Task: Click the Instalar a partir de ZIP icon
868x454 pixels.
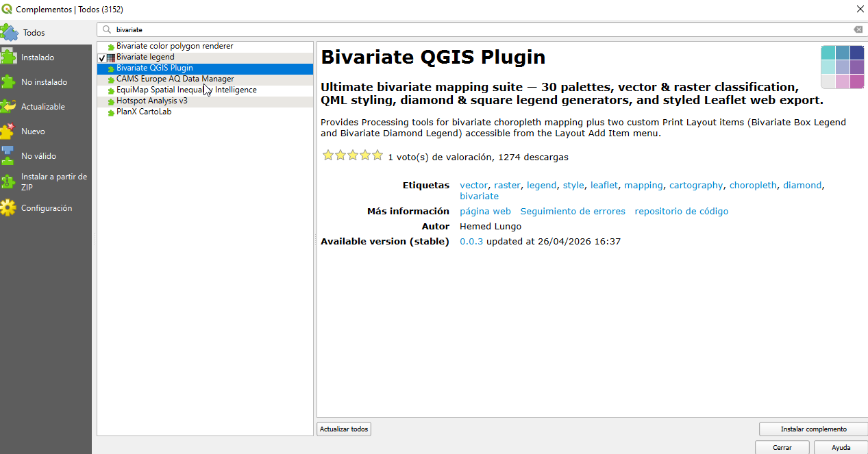Action: point(8,181)
